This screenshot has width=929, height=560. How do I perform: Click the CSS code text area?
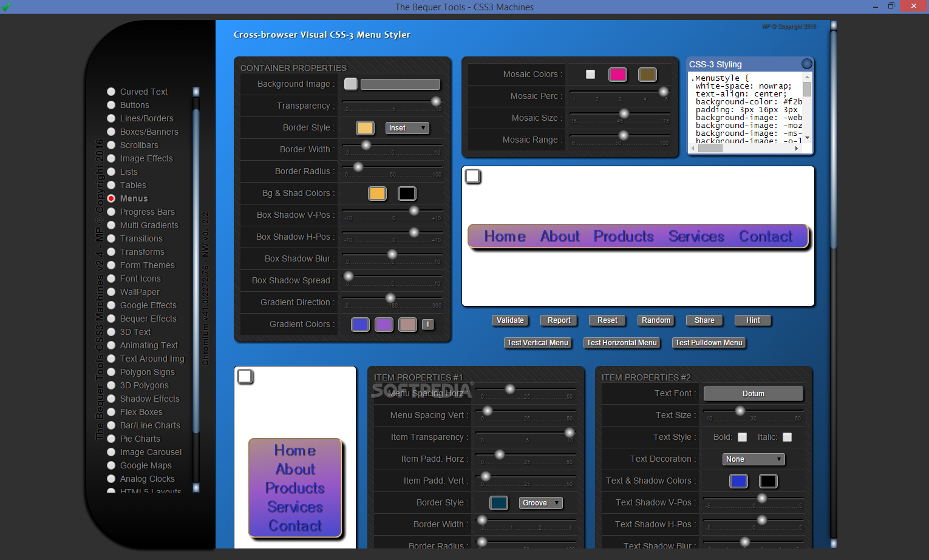[746, 109]
